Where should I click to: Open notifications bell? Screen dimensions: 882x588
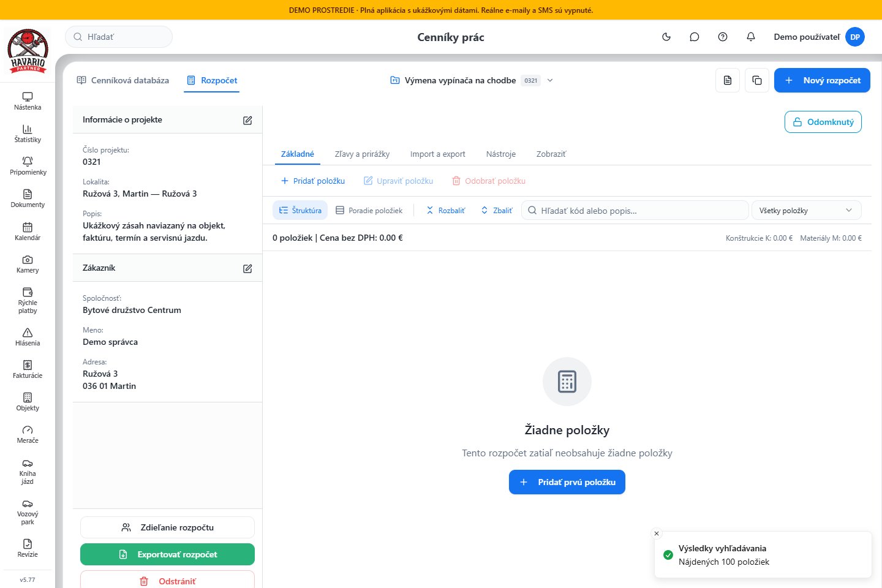pyautogui.click(x=751, y=37)
